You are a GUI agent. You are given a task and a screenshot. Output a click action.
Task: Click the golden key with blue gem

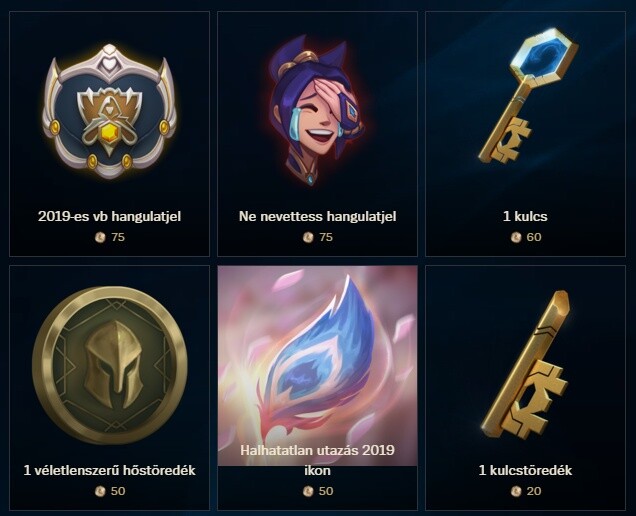(528, 96)
